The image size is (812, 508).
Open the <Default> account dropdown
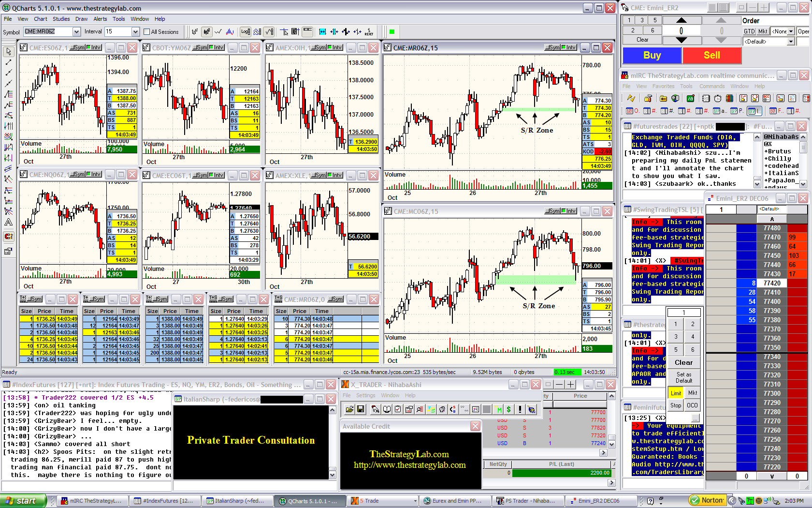point(791,42)
